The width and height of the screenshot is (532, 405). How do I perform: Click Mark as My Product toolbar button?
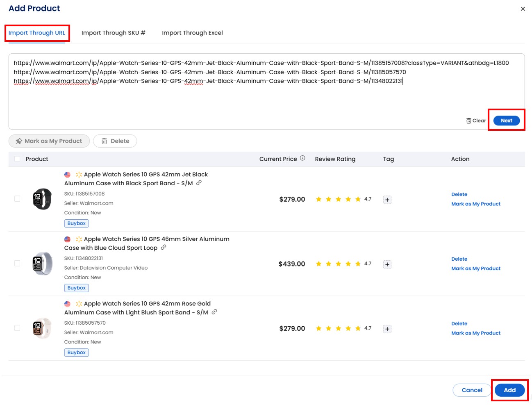coord(49,141)
